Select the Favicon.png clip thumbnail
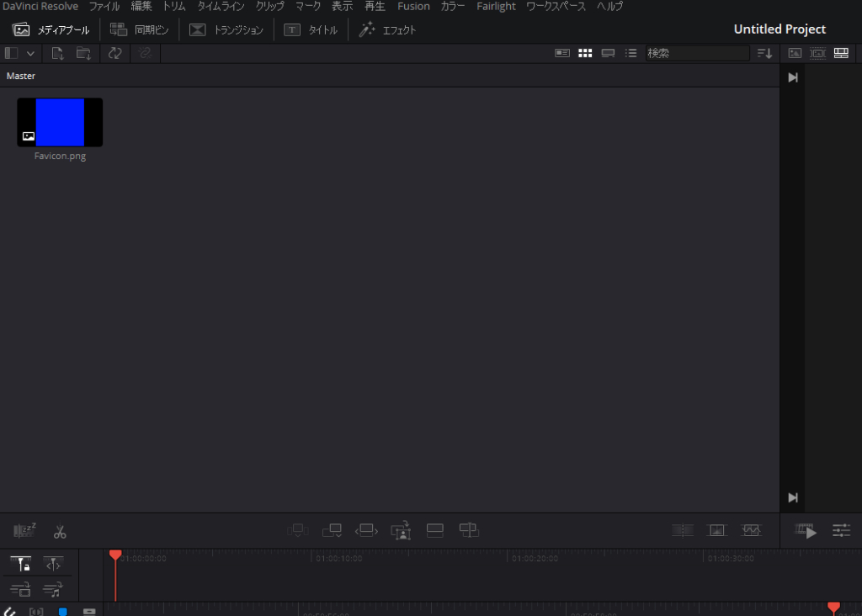This screenshot has width=862, height=616. click(60, 122)
